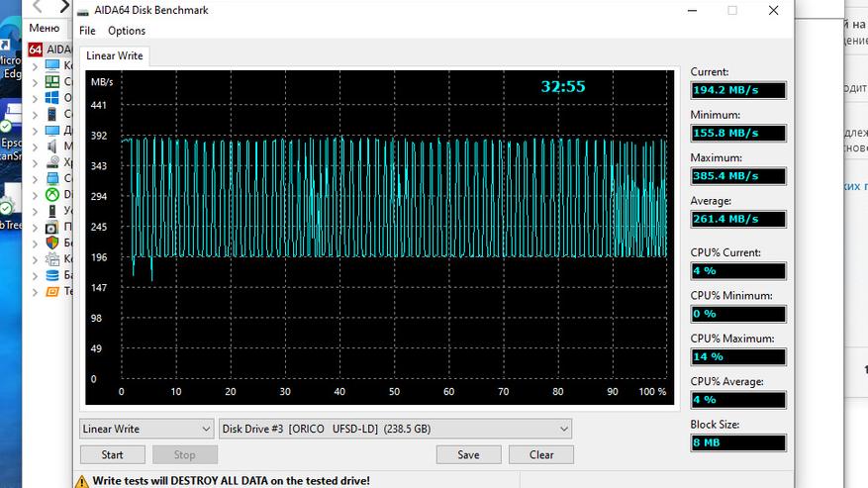Screen dimensions: 868x488
Task: Open the Options menu
Action: (127, 31)
